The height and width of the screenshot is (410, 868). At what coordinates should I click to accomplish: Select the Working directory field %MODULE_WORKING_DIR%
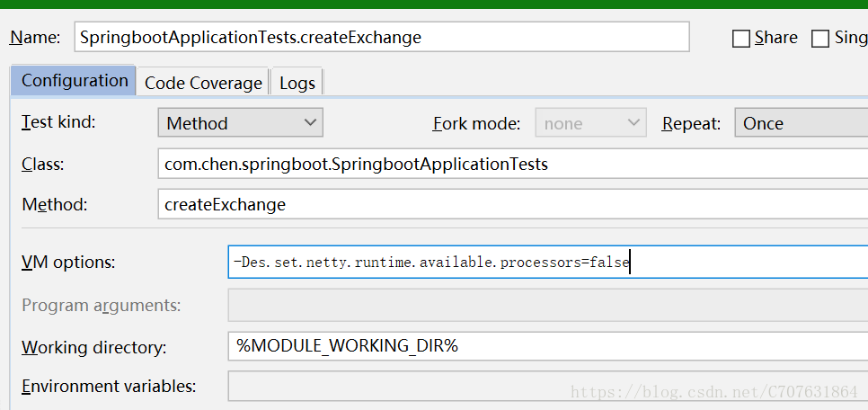[x=548, y=346]
